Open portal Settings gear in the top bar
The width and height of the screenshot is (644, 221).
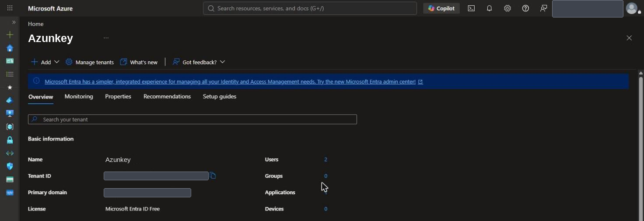507,8
